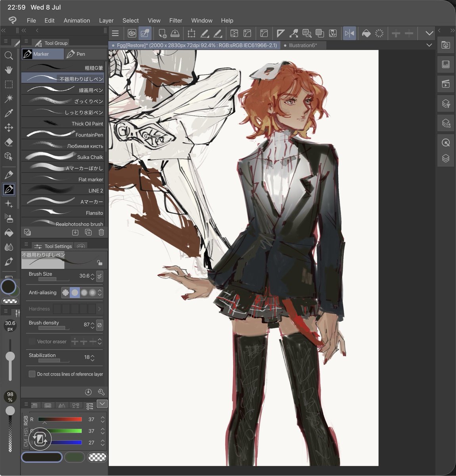The width and height of the screenshot is (456, 476).
Task: Select the Auto select magic wand tool
Action: coord(9,99)
